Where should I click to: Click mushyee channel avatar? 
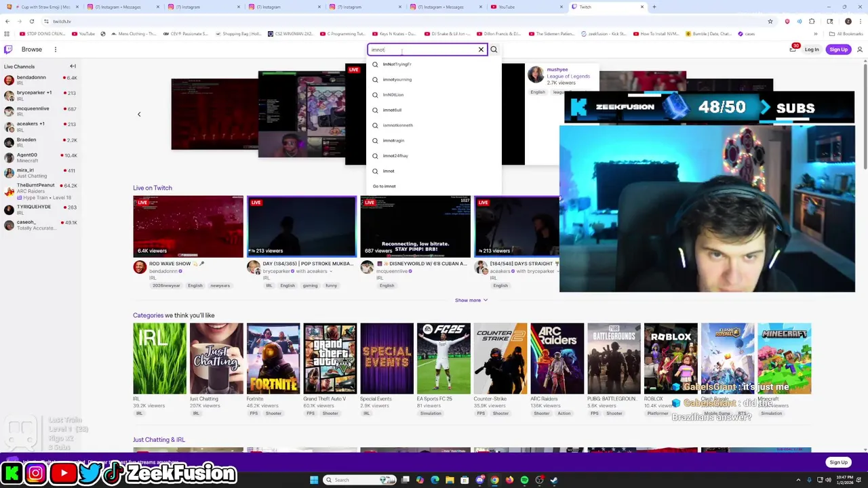[x=536, y=74]
